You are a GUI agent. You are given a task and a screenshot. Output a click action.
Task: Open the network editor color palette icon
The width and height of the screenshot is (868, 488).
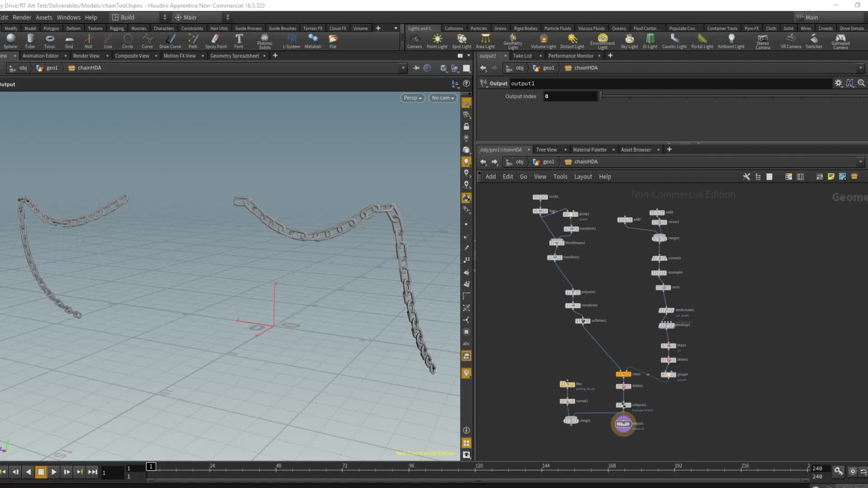point(788,177)
